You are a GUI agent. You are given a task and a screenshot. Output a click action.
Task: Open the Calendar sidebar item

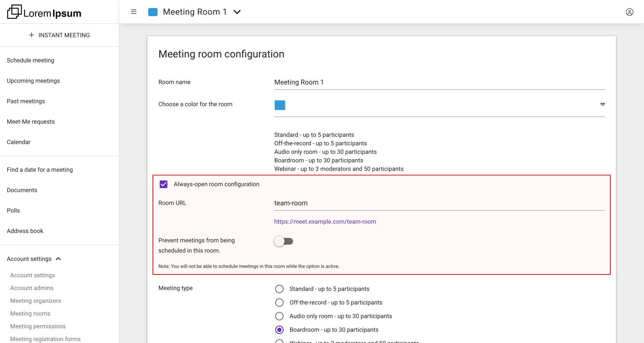[x=19, y=142]
